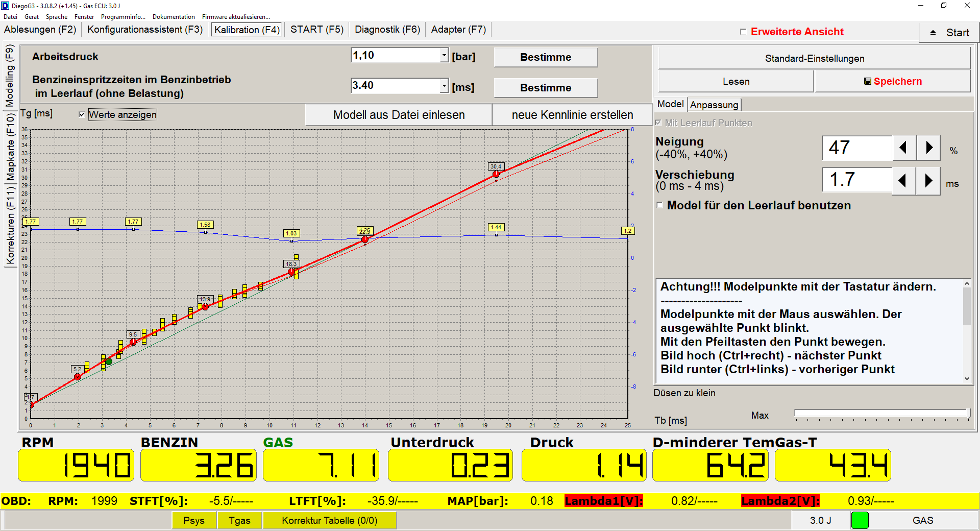Click the 1.03 correction value label
The image size is (980, 531).
291,233
